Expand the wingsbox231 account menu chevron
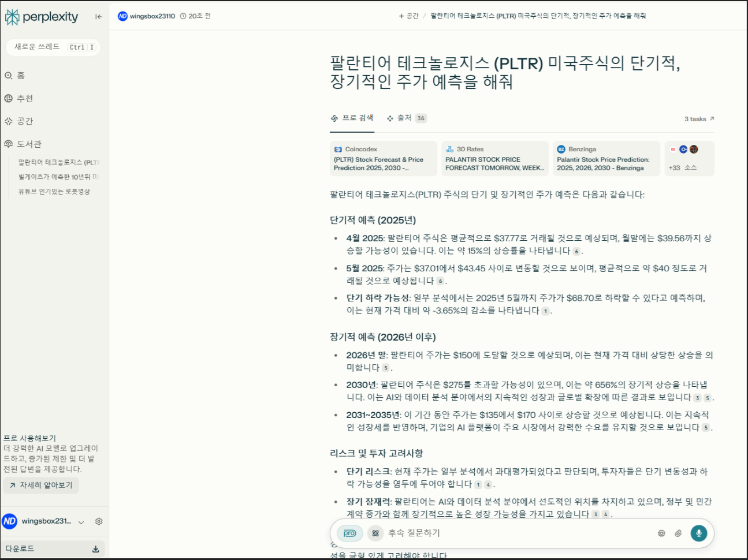The width and height of the screenshot is (748, 560). click(x=81, y=522)
